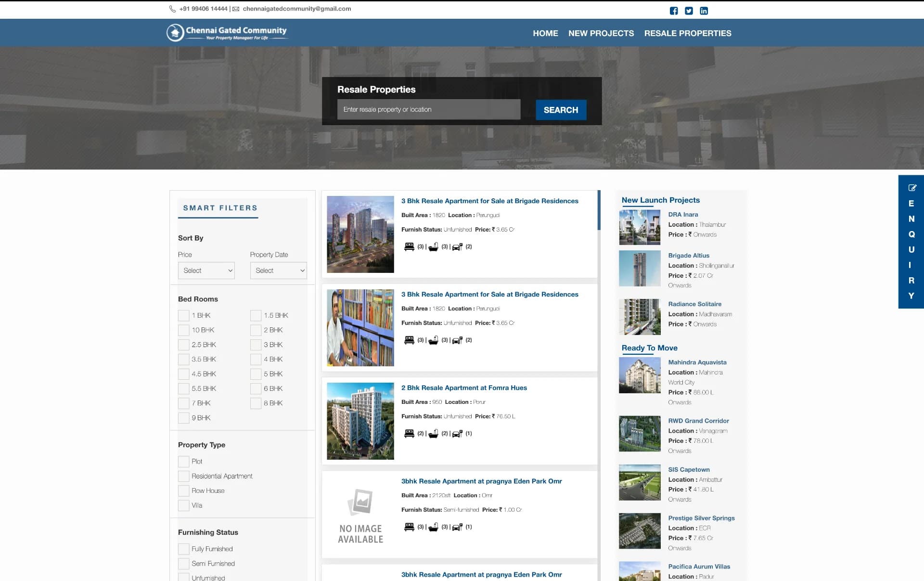The width and height of the screenshot is (924, 581).
Task: Tick the 1 BHK checkbox
Action: pos(183,315)
